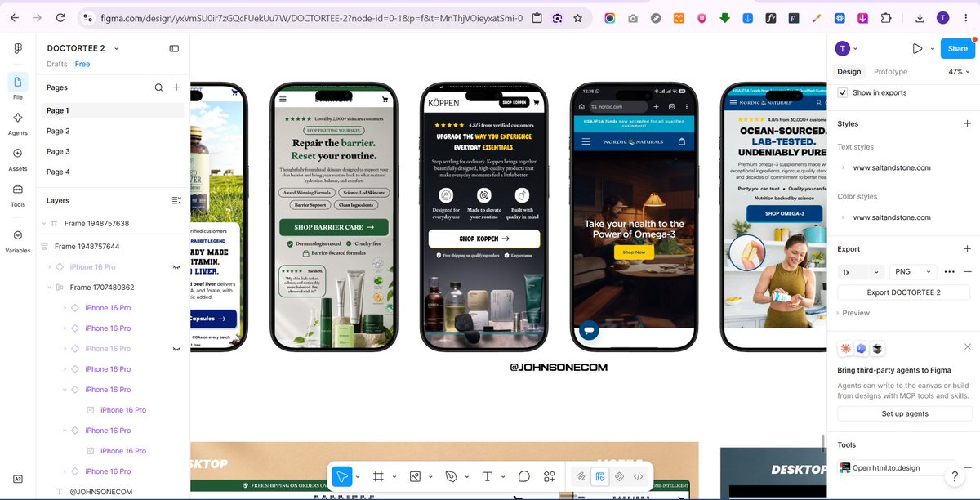Select the Text tool in bottom toolbar
980x500 pixels.
click(x=488, y=476)
